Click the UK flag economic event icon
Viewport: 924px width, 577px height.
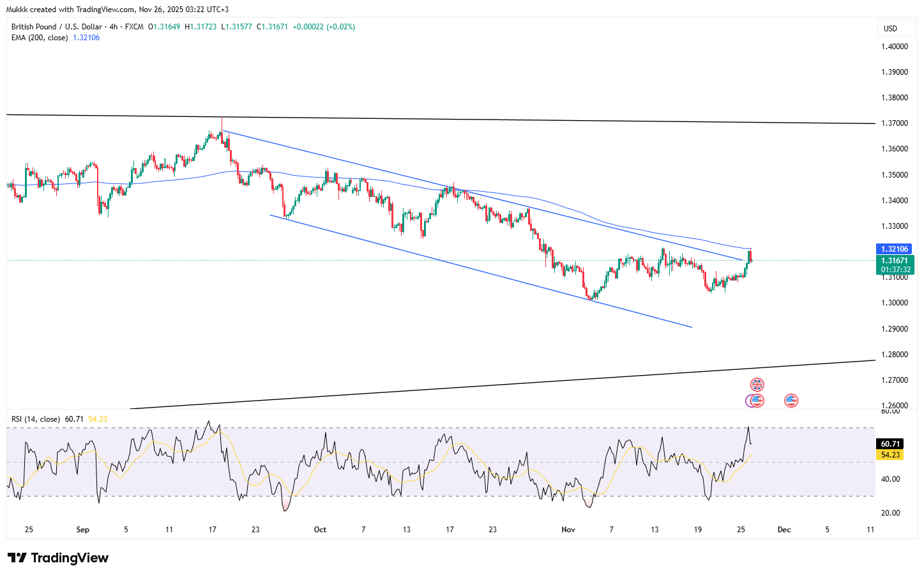757,385
